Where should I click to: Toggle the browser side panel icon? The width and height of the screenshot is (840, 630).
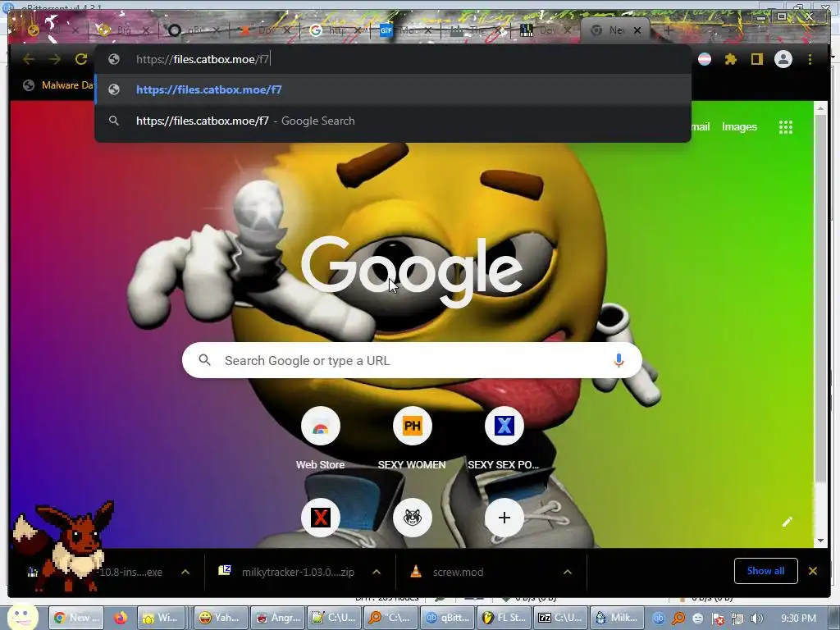756,59
